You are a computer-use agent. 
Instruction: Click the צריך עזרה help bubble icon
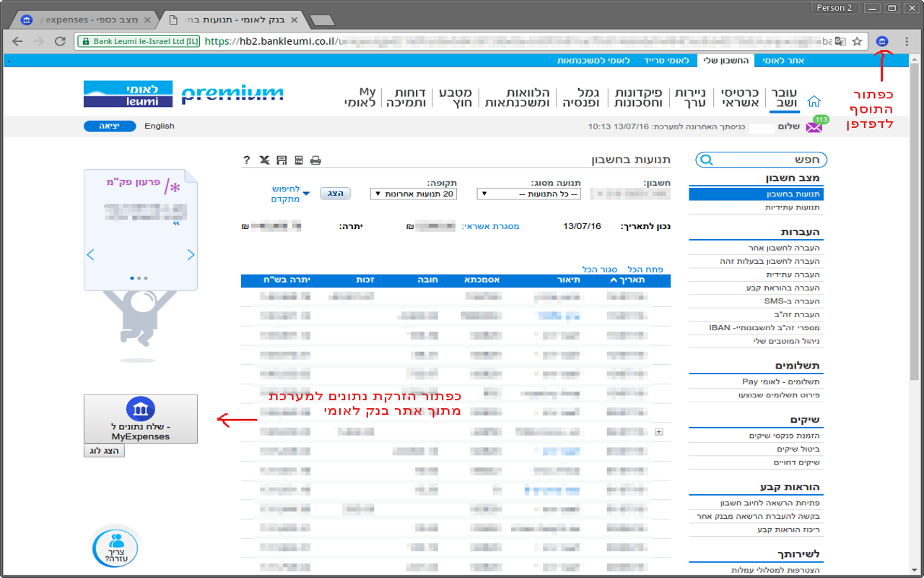coord(115,549)
